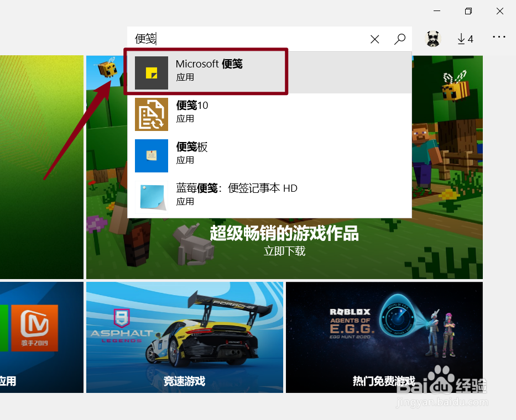
Task: Click the 立即下载 link on banner
Action: coord(284,251)
